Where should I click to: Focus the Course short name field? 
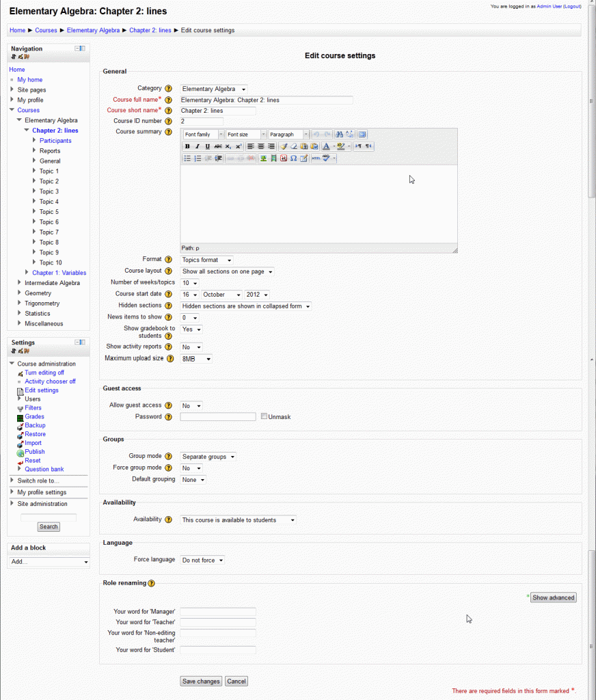(x=218, y=111)
